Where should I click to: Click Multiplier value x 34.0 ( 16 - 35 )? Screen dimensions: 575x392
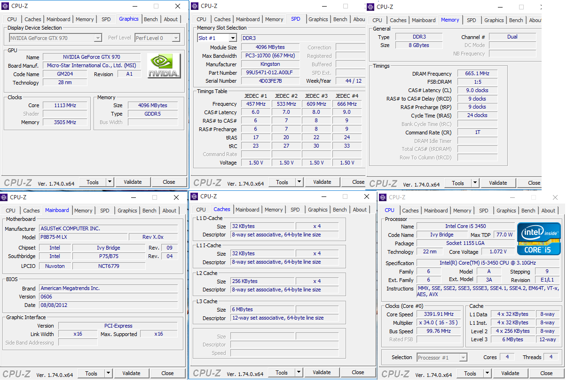[438, 322]
